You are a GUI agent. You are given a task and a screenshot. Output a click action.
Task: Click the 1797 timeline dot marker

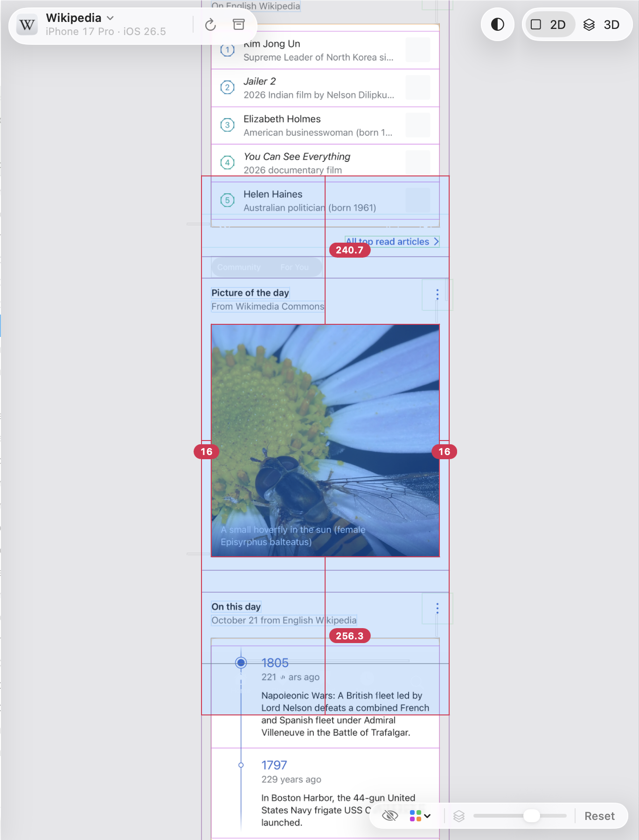(241, 765)
